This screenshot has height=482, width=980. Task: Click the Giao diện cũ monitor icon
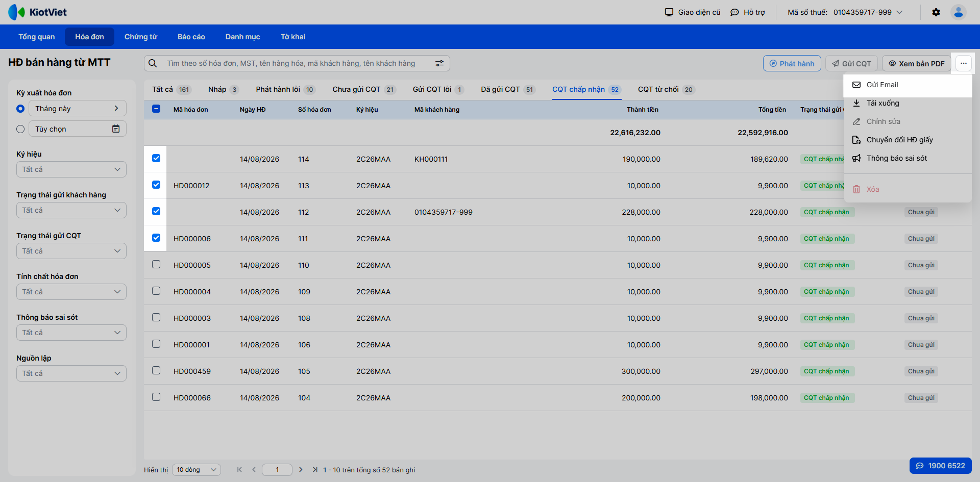coord(669,12)
